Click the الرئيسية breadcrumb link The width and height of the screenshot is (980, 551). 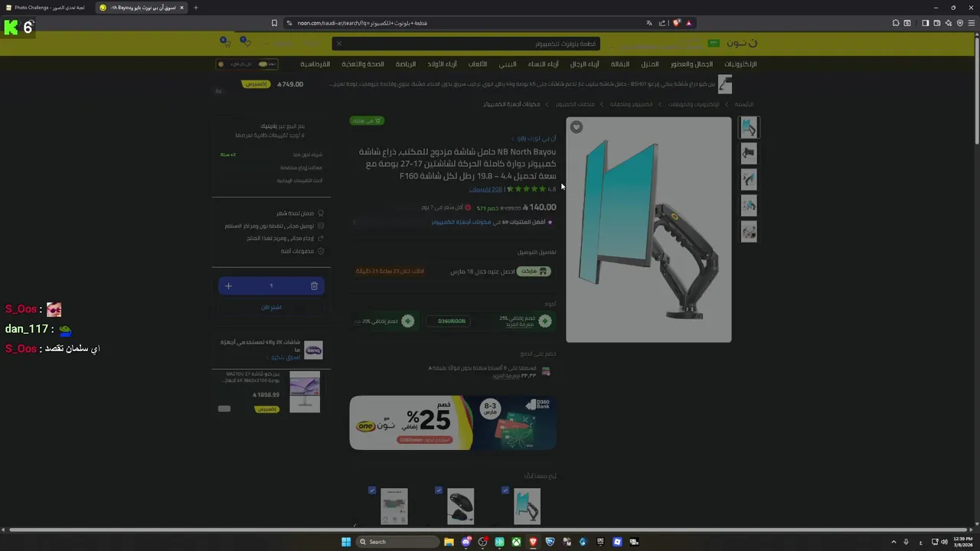[x=744, y=104]
